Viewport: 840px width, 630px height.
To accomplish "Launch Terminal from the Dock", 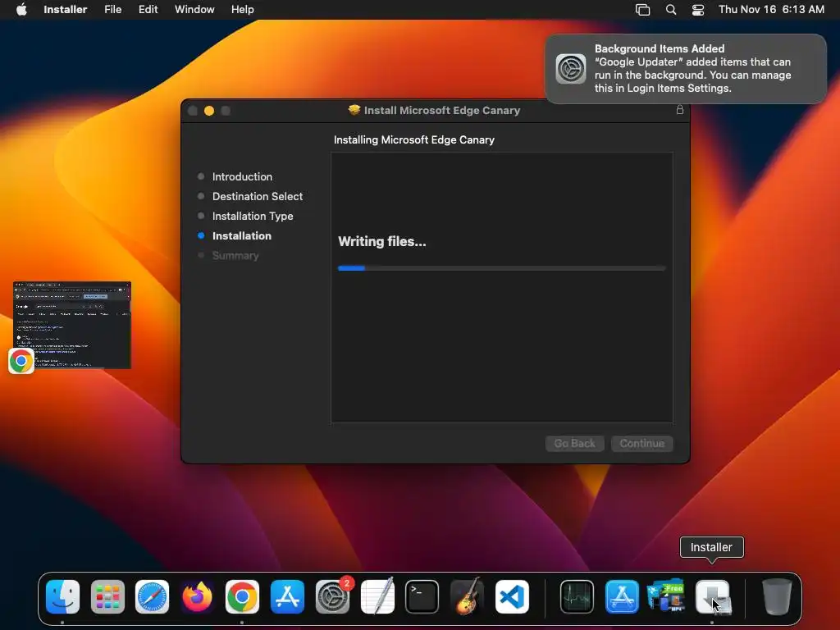I will 422,596.
